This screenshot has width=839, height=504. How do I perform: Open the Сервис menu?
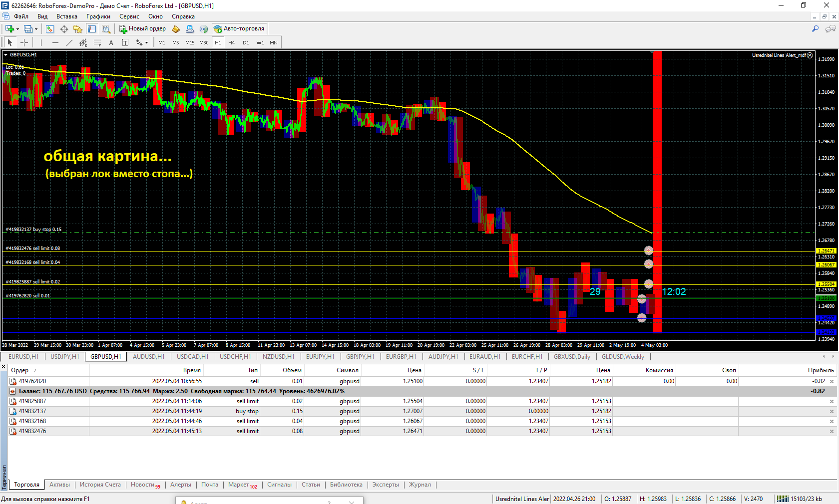tap(129, 16)
